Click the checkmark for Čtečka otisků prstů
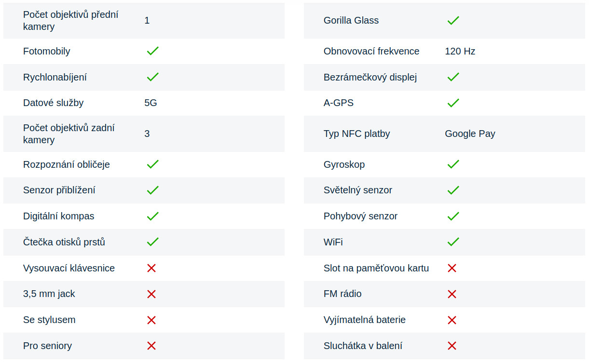Viewport: 589px width, 364px height. [x=152, y=242]
